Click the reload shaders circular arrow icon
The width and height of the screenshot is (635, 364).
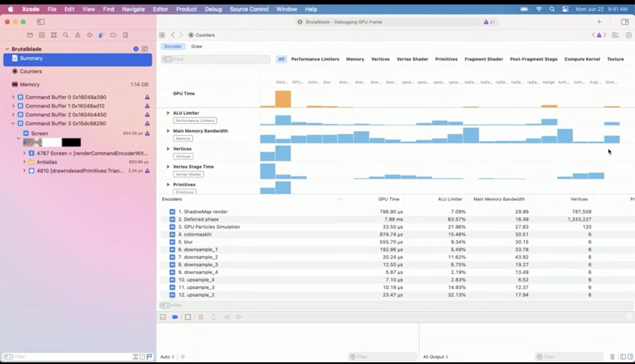pos(213,317)
